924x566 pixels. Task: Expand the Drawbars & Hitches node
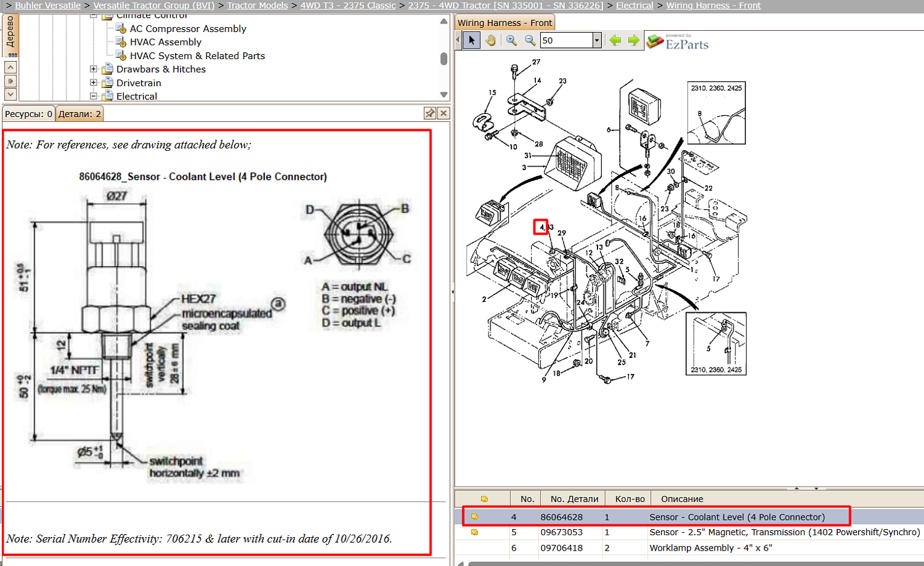click(x=94, y=69)
